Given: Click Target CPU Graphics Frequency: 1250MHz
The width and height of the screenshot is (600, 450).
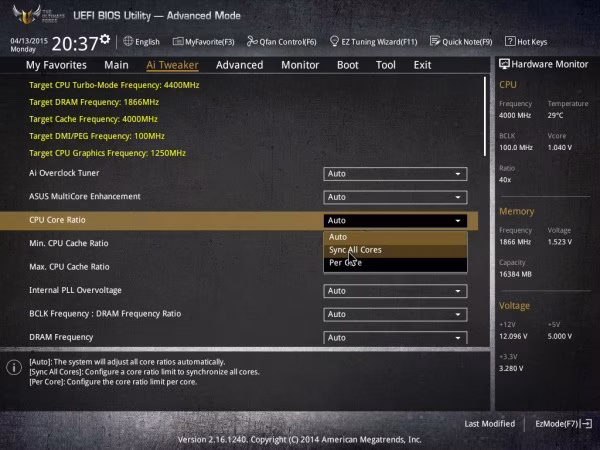Looking at the screenshot, I should [x=108, y=153].
